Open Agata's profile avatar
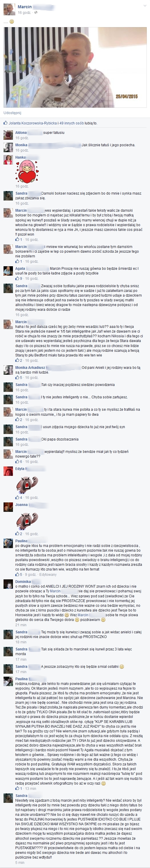 pyautogui.click(x=8, y=271)
